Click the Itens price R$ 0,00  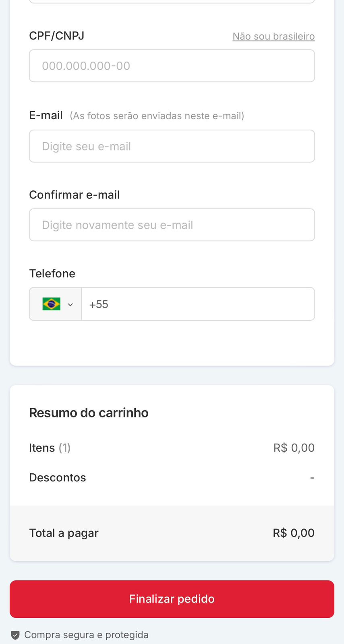294,448
